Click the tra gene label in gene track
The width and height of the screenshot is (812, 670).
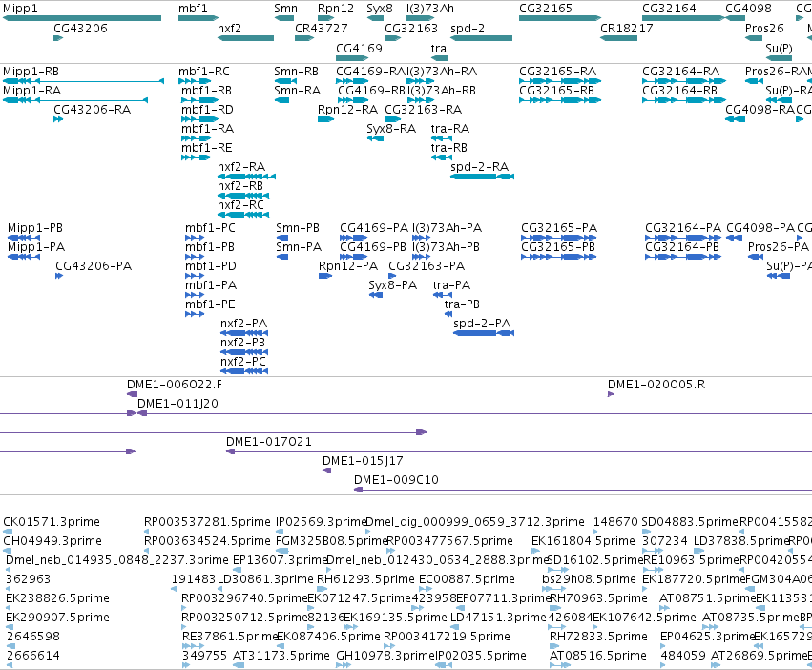tap(439, 48)
